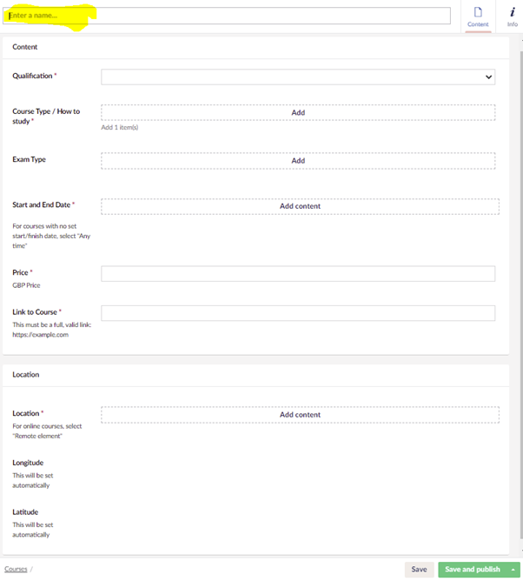Expand the Qualification dropdown chevron
The height and width of the screenshot is (580, 523).
[489, 77]
